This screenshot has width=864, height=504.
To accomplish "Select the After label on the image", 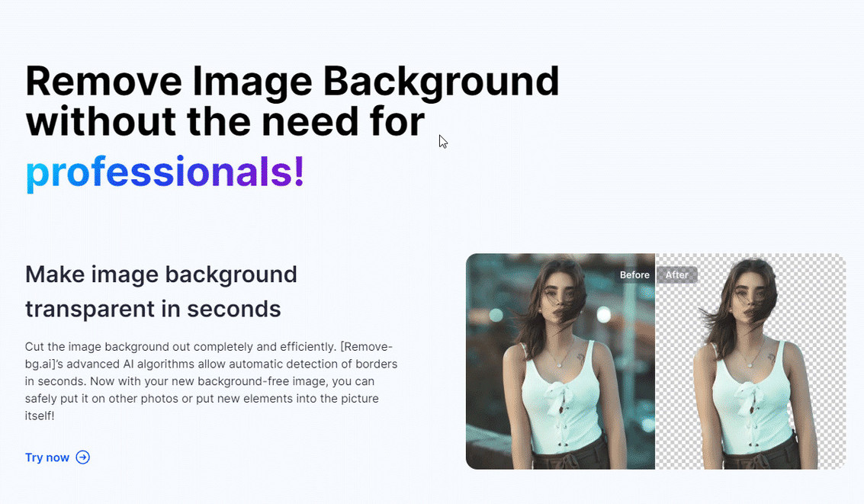I will tap(676, 275).
